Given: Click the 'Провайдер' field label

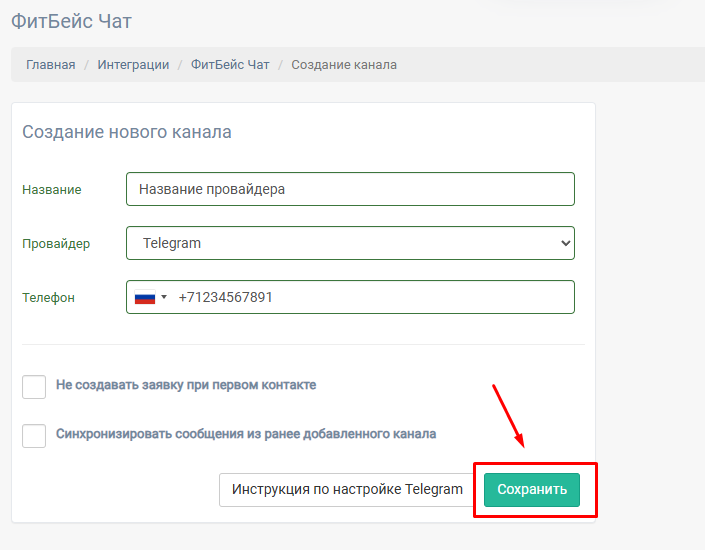Looking at the screenshot, I should (x=56, y=244).
